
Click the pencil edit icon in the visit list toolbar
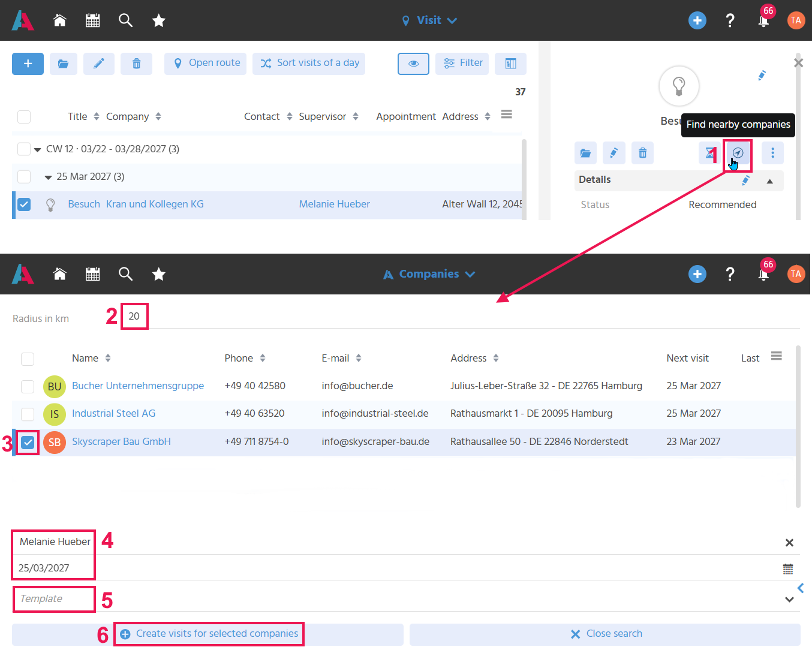pos(99,64)
